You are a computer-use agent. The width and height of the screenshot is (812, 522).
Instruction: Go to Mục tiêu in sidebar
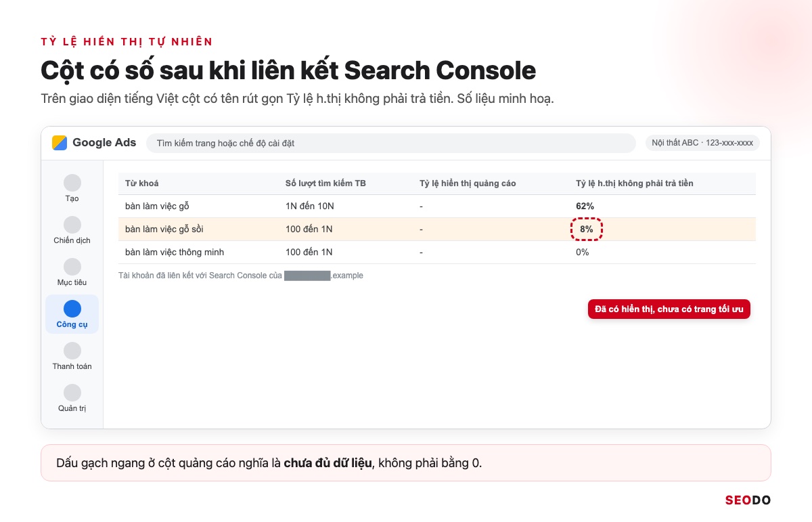72,273
